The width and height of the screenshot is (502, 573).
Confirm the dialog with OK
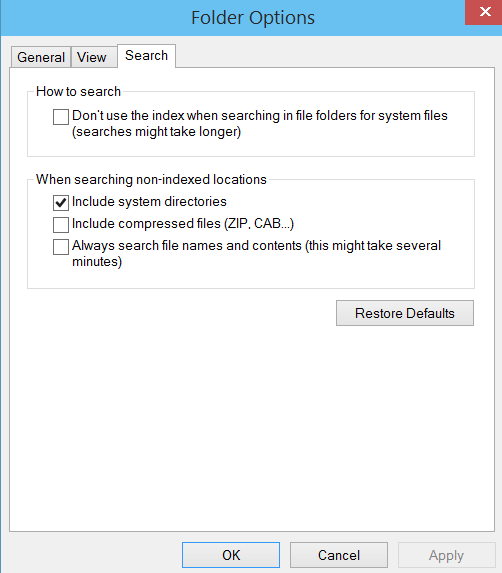(231, 555)
